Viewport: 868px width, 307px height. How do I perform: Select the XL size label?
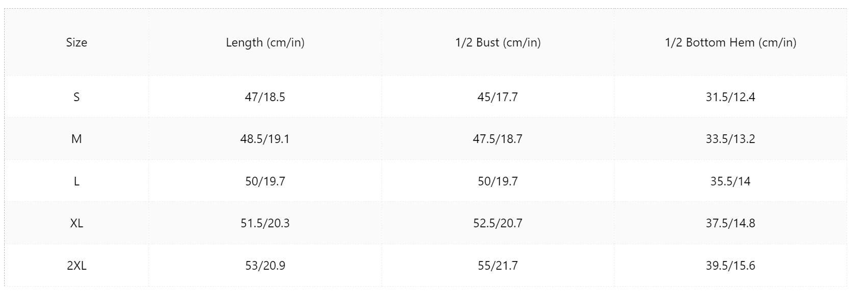[x=76, y=223]
